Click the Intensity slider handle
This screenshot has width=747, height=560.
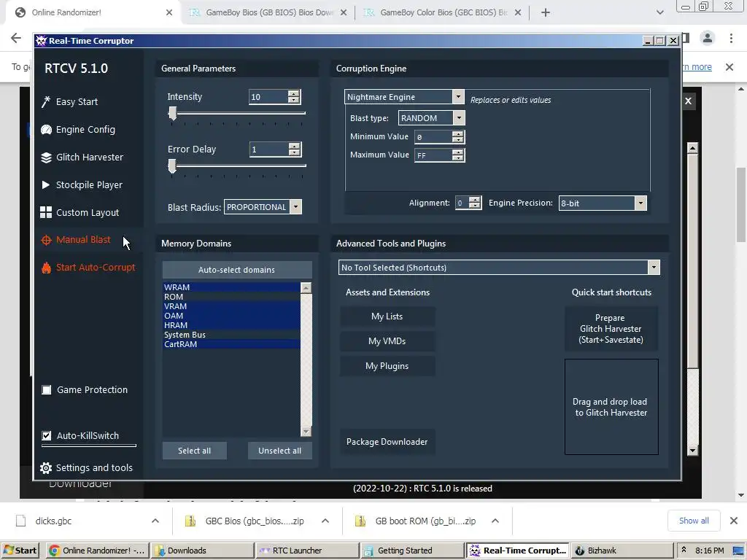(172, 113)
